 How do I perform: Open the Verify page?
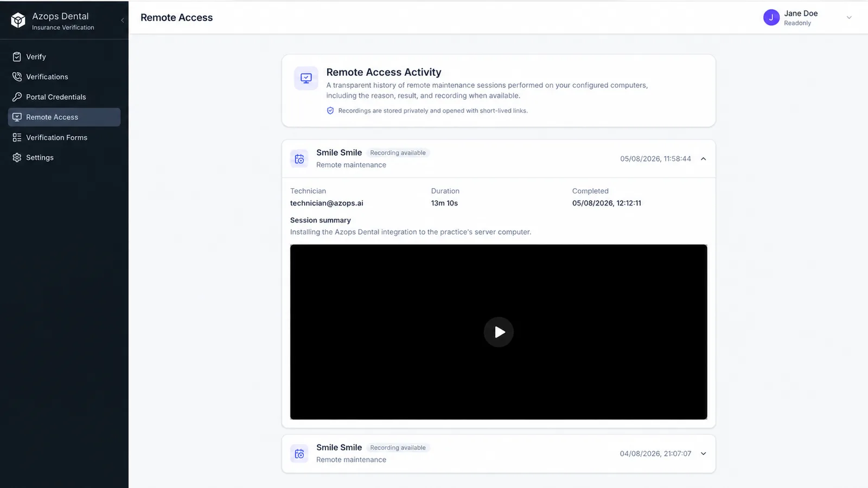pyautogui.click(x=64, y=56)
